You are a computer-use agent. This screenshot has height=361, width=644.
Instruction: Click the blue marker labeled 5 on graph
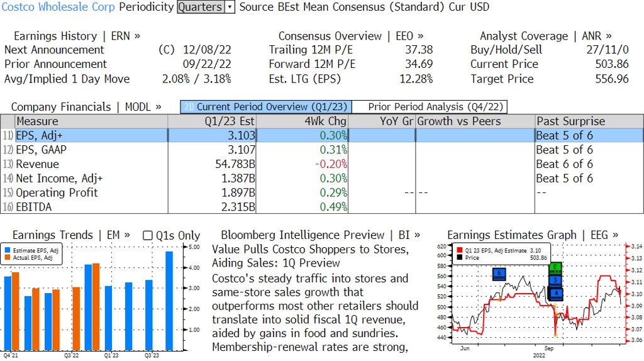499,274
